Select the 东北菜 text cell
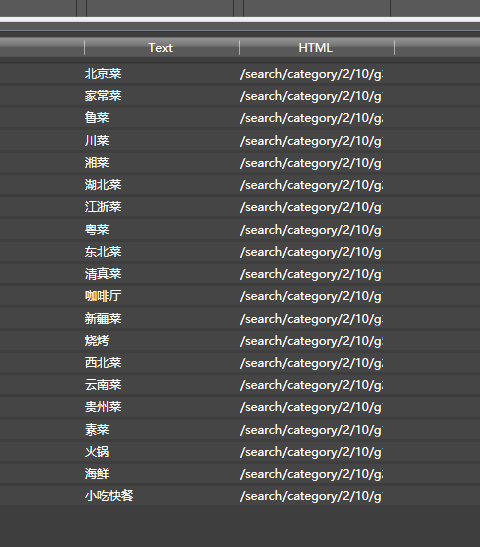The height and width of the screenshot is (547, 480). (x=103, y=252)
